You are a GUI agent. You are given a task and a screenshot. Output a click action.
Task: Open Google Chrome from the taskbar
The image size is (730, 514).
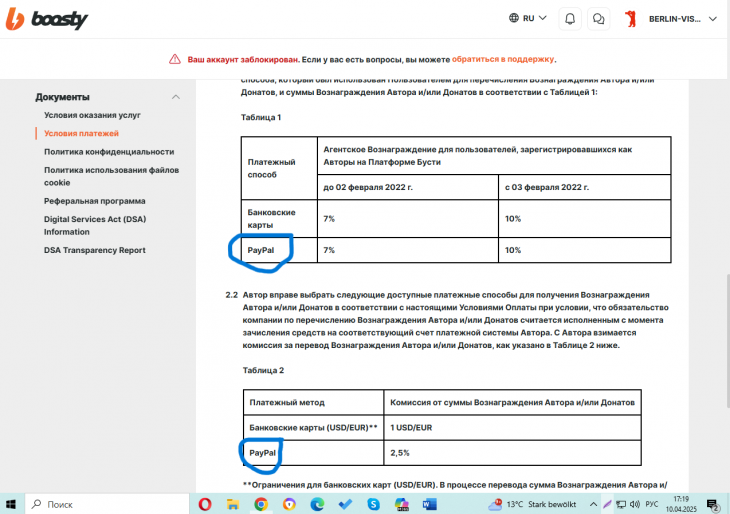point(261,504)
